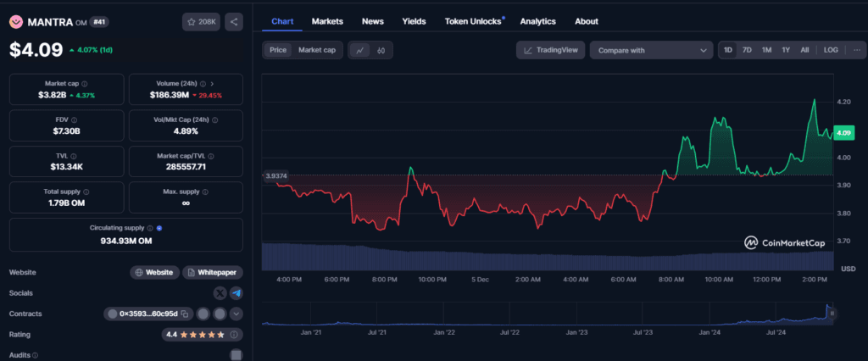Open chart more options ellipsis menu
The height and width of the screenshot is (361, 868).
(x=857, y=50)
